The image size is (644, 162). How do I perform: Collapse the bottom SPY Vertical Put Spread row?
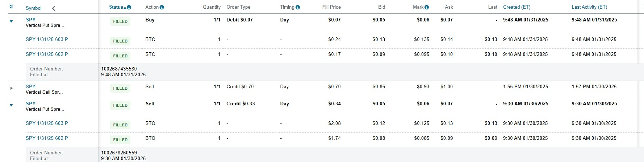click(11, 105)
